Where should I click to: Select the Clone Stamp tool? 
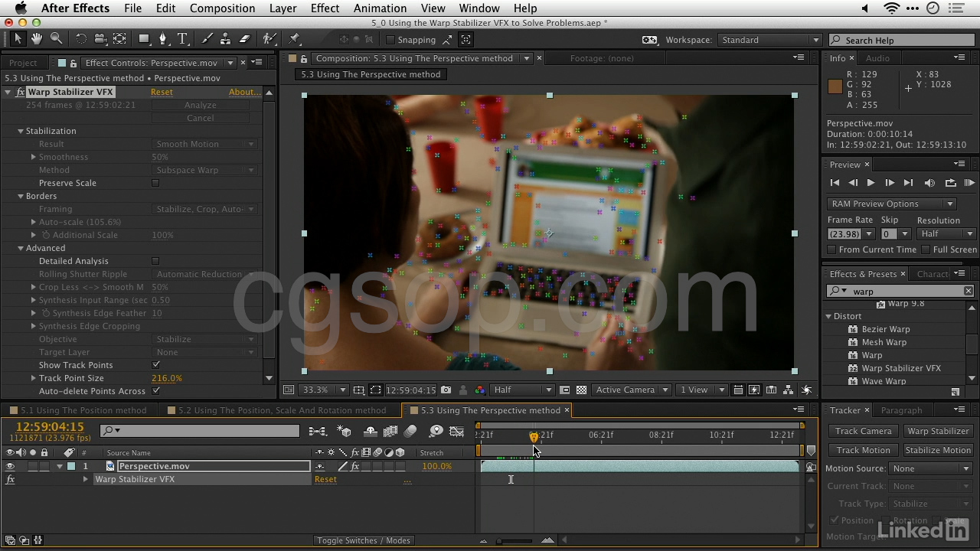226,39
